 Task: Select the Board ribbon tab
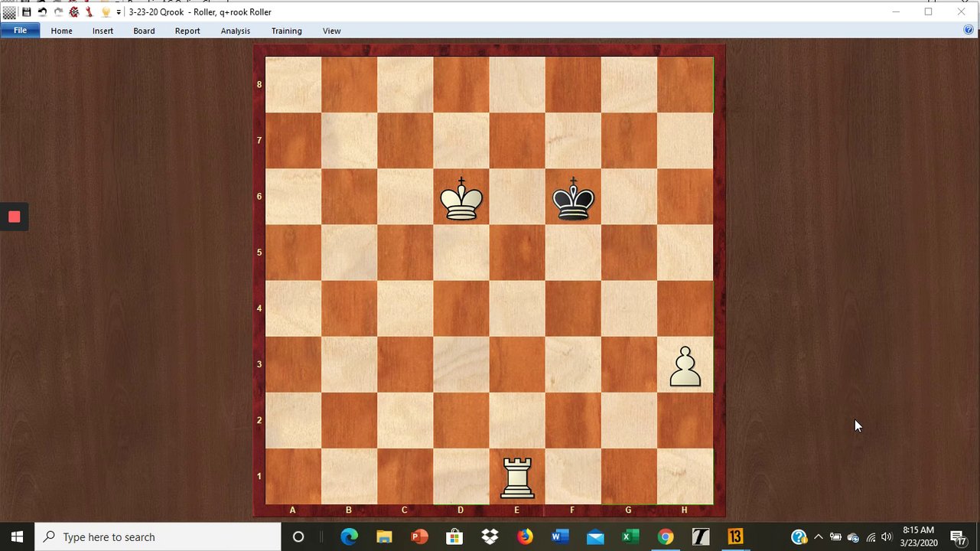[x=144, y=31]
